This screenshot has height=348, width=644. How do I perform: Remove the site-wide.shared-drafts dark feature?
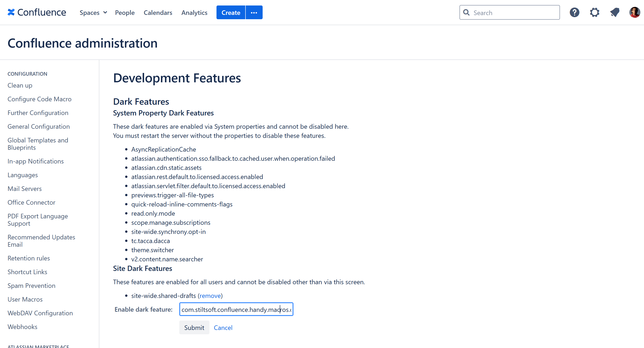click(210, 296)
